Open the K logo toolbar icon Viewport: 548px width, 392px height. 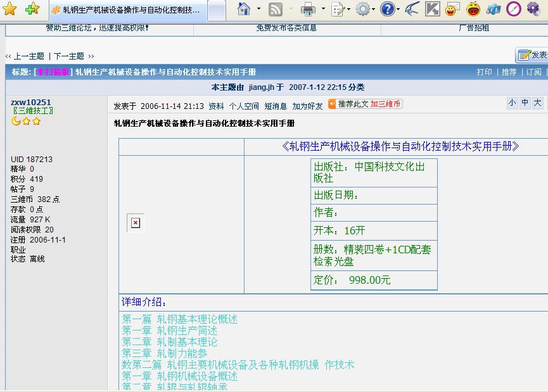[434, 8]
